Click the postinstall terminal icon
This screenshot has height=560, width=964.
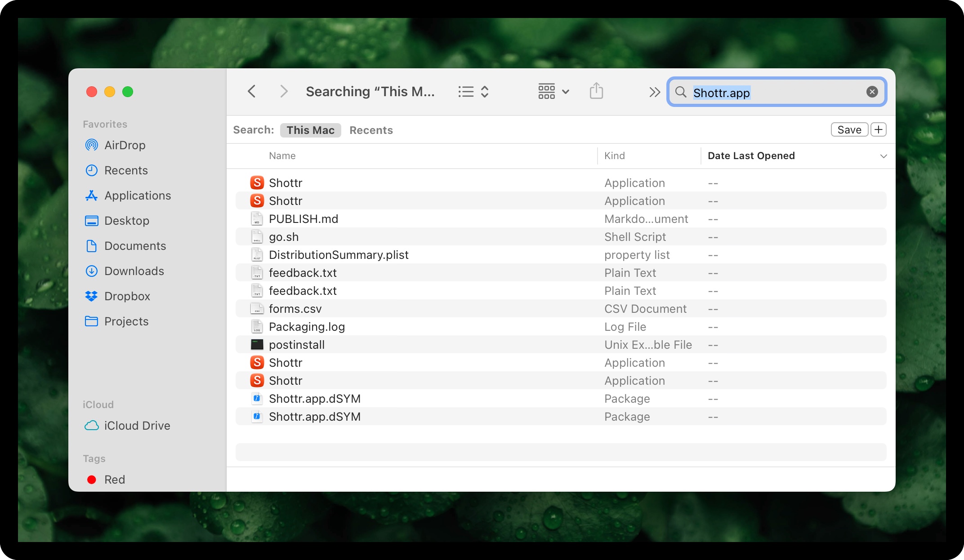[x=257, y=345]
